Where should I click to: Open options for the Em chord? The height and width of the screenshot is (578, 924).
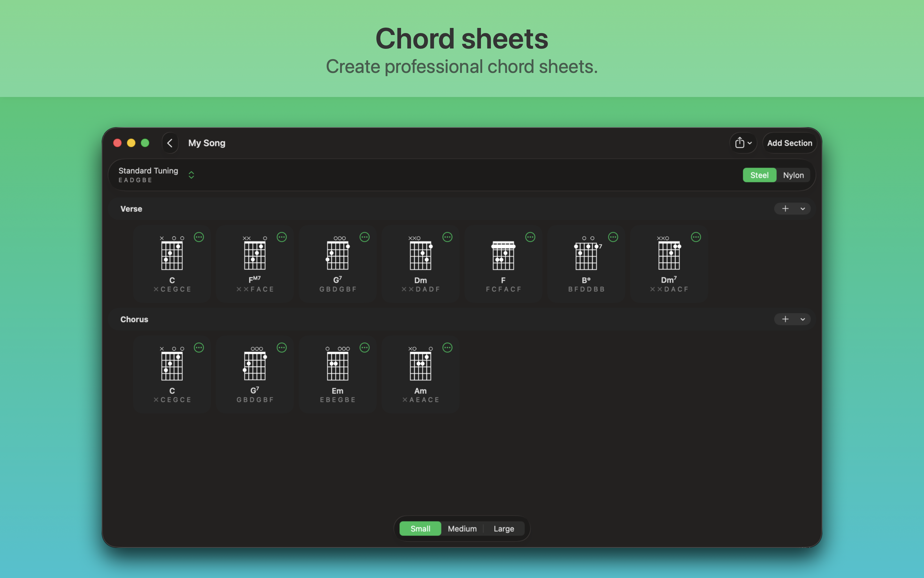tap(365, 347)
